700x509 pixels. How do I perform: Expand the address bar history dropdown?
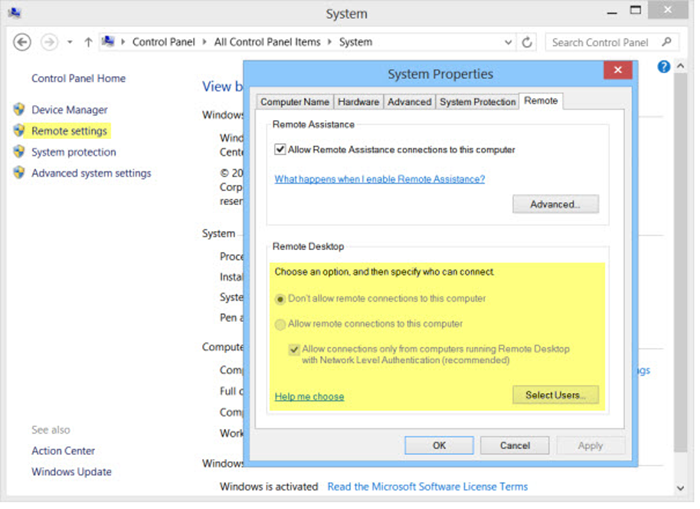pyautogui.click(x=506, y=42)
